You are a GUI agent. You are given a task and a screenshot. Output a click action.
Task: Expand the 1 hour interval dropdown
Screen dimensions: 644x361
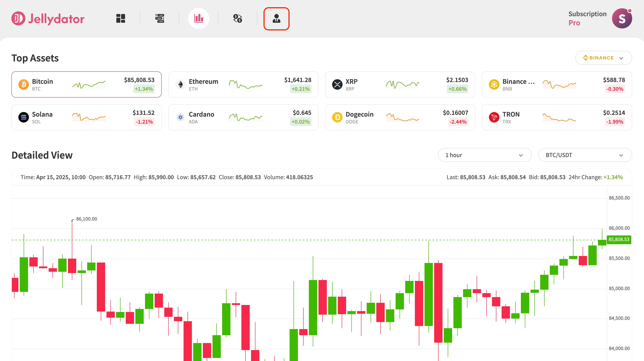(x=485, y=155)
